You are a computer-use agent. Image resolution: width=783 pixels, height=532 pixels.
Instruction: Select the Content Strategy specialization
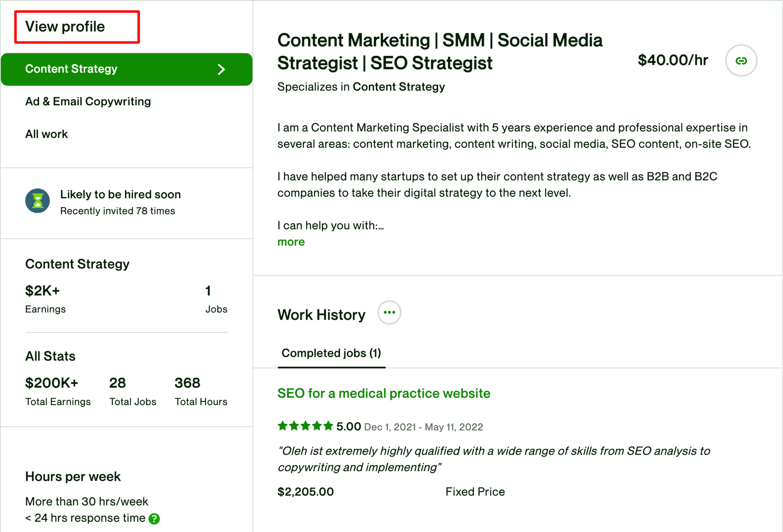coord(127,69)
